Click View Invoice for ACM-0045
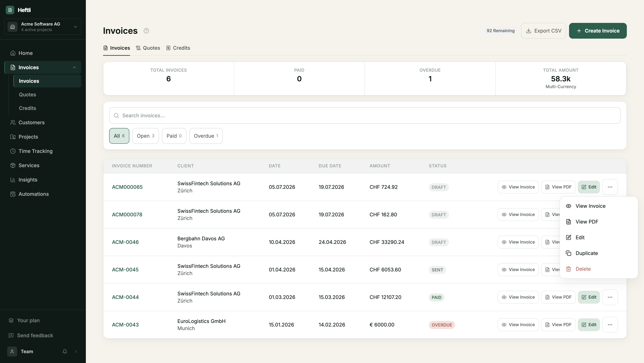Image resolution: width=644 pixels, height=363 pixels. (518, 269)
